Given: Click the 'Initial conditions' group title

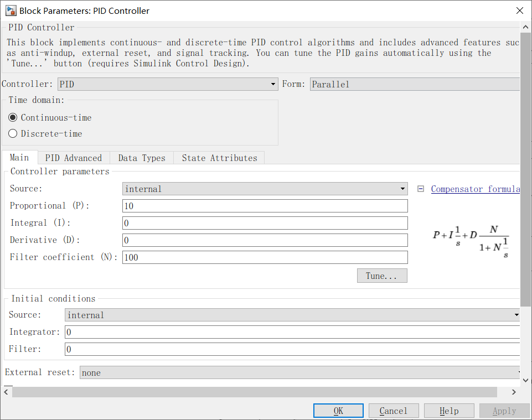Looking at the screenshot, I should [x=53, y=299].
